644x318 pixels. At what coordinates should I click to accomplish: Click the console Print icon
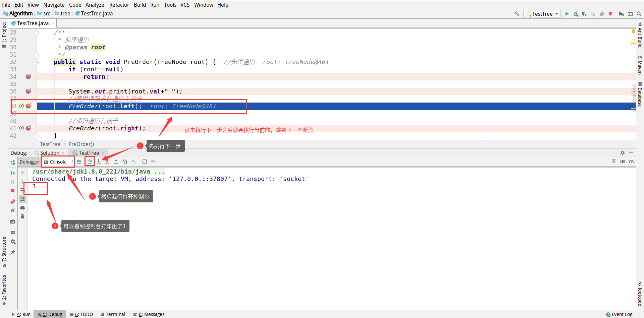click(x=22, y=208)
